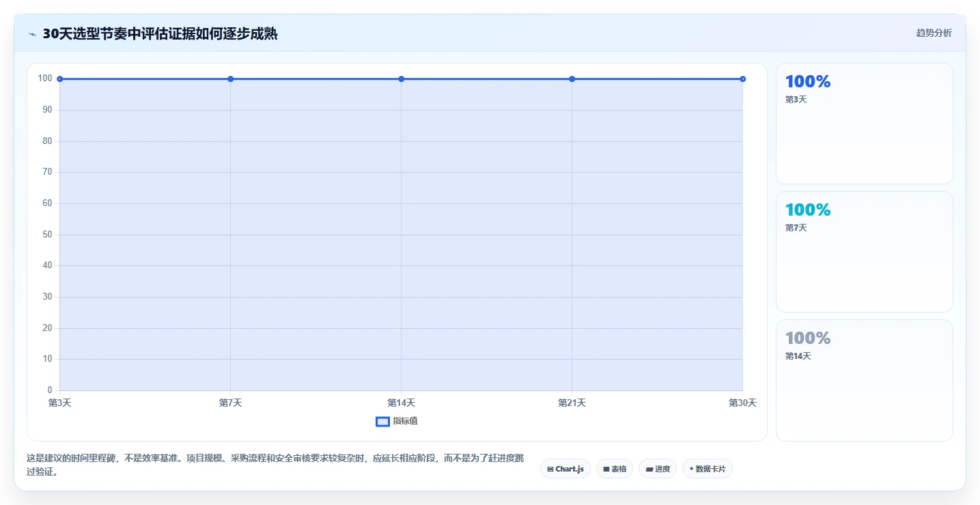Click the 第14天 x-axis label

pyautogui.click(x=402, y=403)
